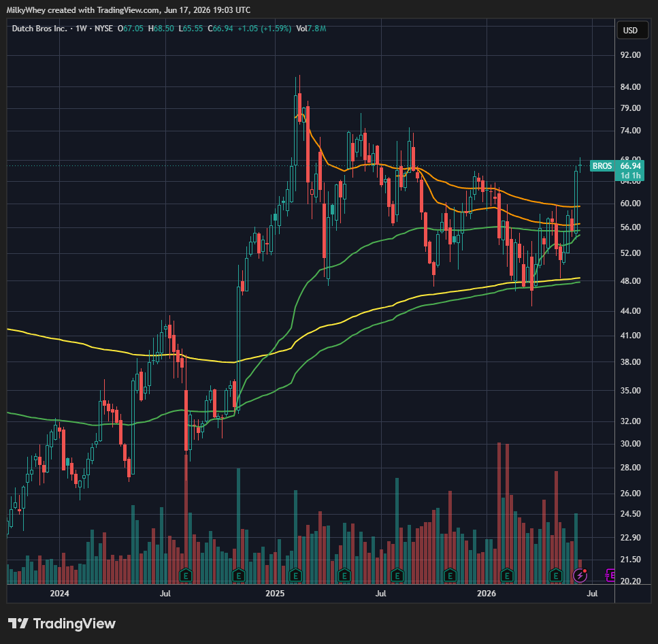This screenshot has width=658, height=644.
Task: Click the 2025 time axis label
Action: (275, 593)
